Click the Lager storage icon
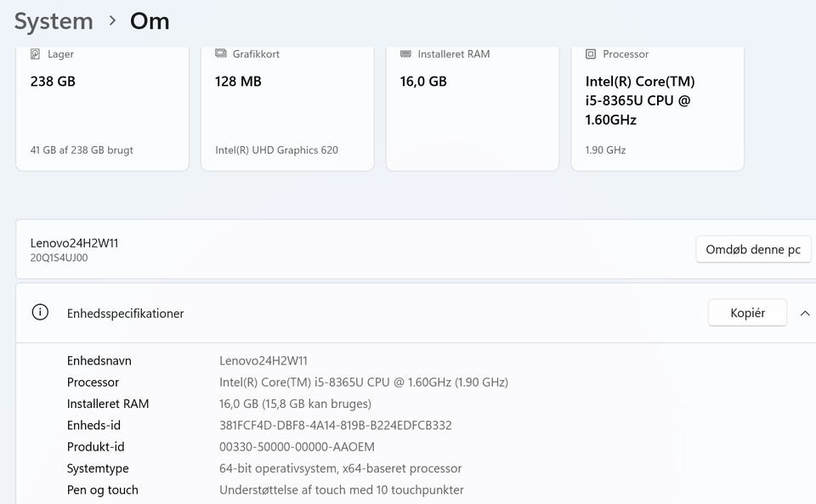 [x=36, y=54]
